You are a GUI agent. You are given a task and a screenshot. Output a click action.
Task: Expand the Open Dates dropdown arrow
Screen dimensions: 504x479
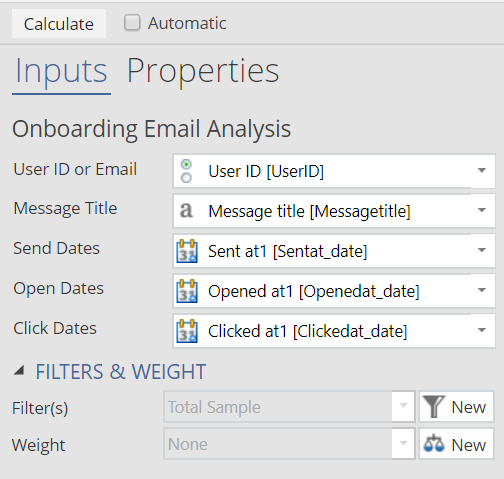coord(482,290)
